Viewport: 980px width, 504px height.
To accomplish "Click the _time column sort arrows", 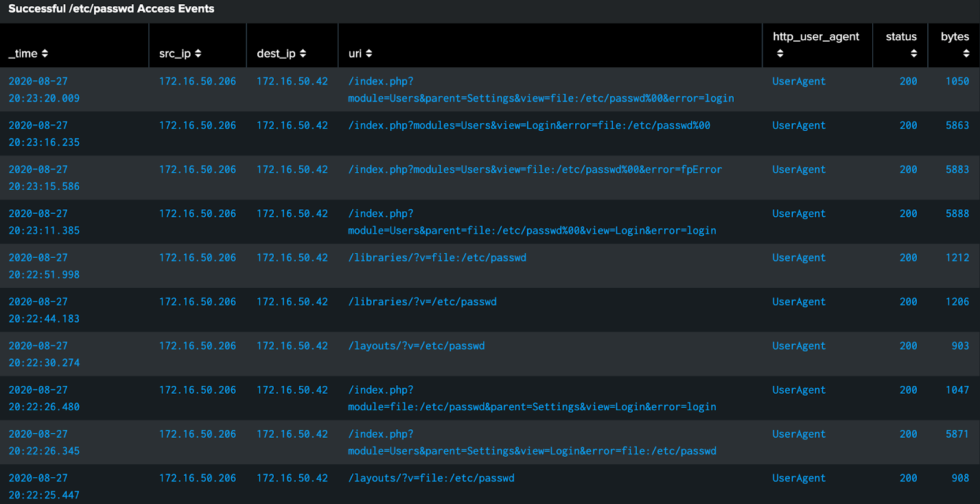I will click(46, 53).
